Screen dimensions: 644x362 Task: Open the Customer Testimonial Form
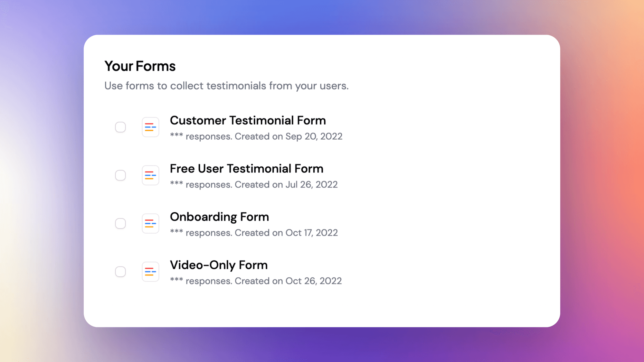click(x=248, y=120)
